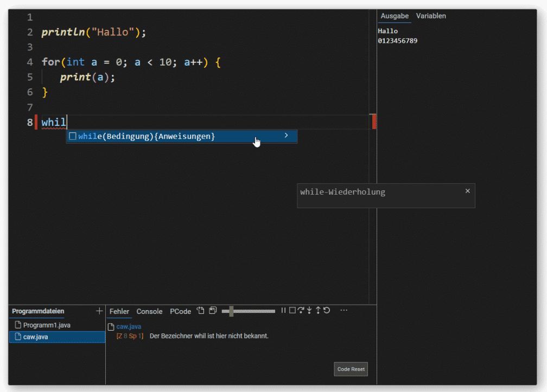
Task: Adjust the execution speed slider handle
Action: 232,311
